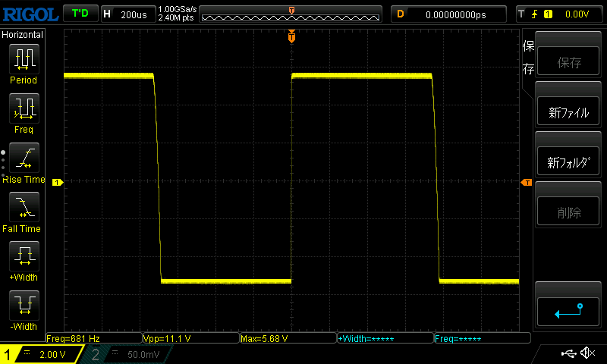Select the Period measurement icon
The width and height of the screenshot is (607, 364).
[x=24, y=59]
